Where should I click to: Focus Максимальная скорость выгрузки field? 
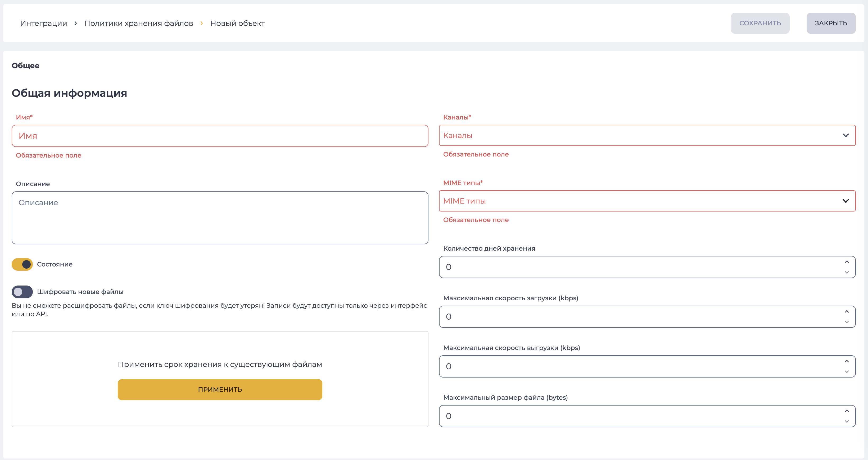647,366
